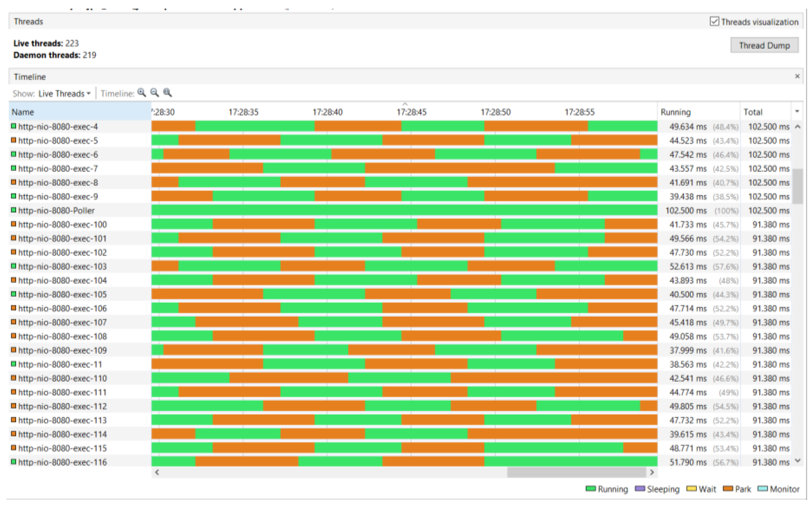Close the Timeline panel with X
Image resolution: width=812 pixels, height=510 pixels.
coord(797,76)
